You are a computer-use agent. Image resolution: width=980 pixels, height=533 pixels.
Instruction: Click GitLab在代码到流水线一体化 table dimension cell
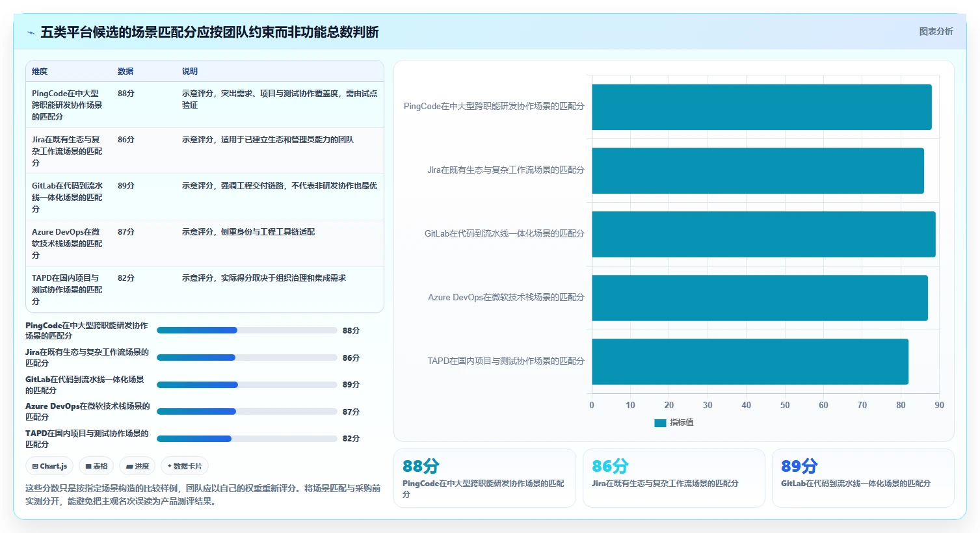[68, 198]
